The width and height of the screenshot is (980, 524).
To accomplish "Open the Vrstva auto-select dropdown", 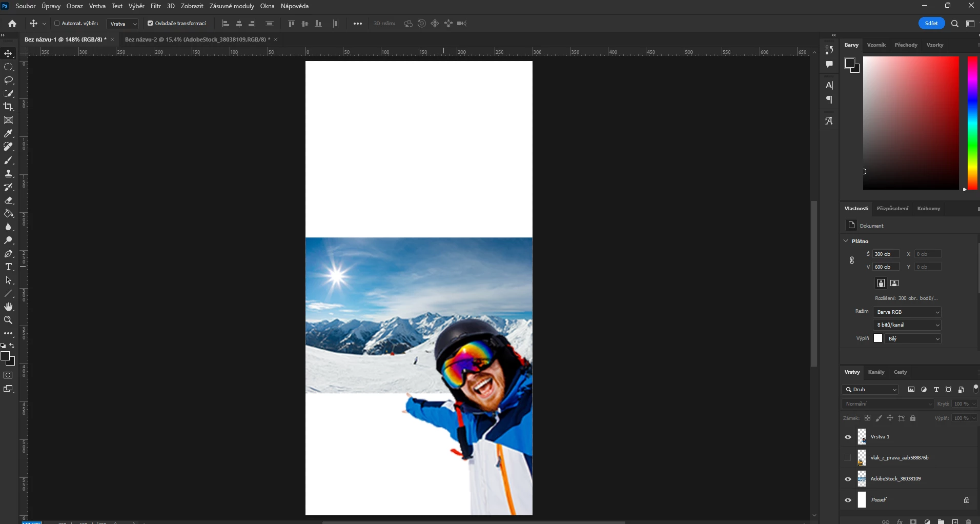I will (x=123, y=24).
